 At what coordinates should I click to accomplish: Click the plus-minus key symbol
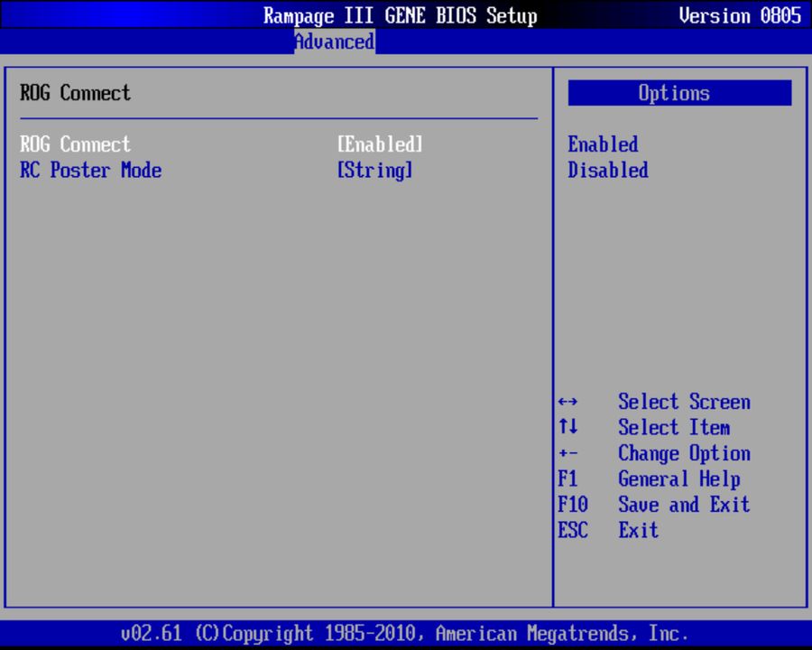[x=568, y=453]
